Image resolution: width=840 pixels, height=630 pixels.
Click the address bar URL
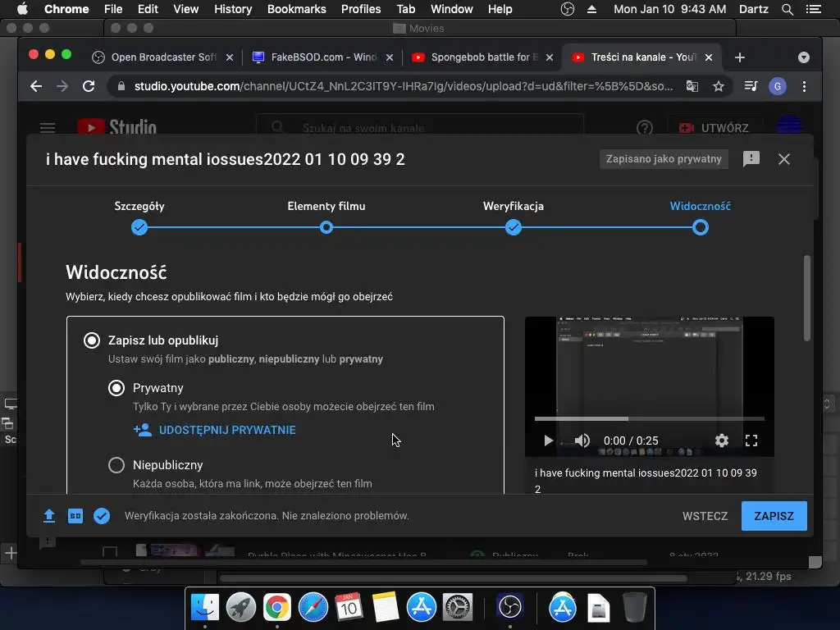pos(404,86)
